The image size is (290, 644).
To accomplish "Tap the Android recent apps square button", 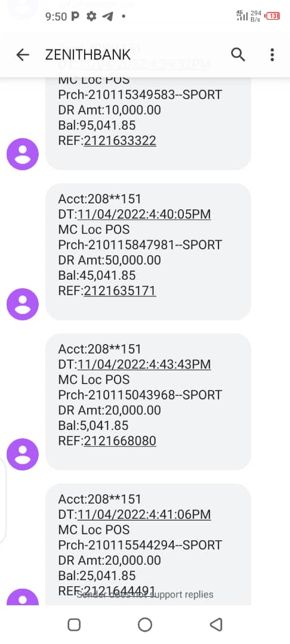I will [x=74, y=625].
